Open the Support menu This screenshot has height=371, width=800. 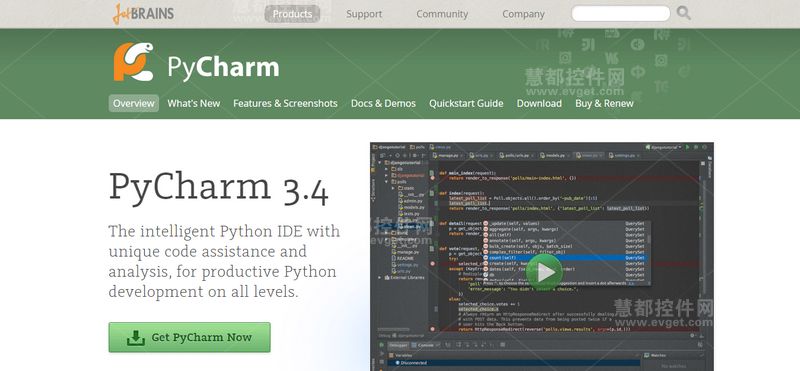click(364, 14)
